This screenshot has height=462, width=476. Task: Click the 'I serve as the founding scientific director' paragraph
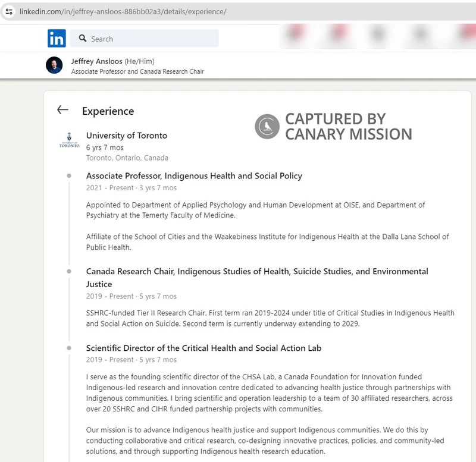click(270, 393)
